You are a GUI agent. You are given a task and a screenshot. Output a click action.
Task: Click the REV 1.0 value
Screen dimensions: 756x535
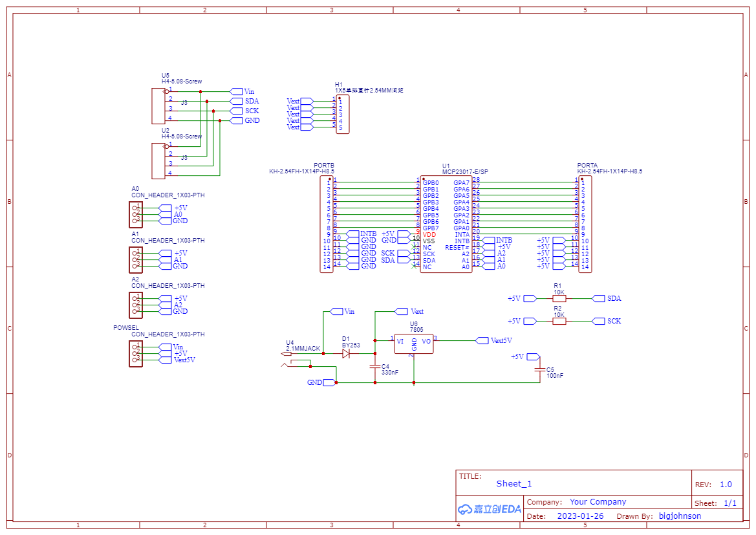(x=726, y=485)
